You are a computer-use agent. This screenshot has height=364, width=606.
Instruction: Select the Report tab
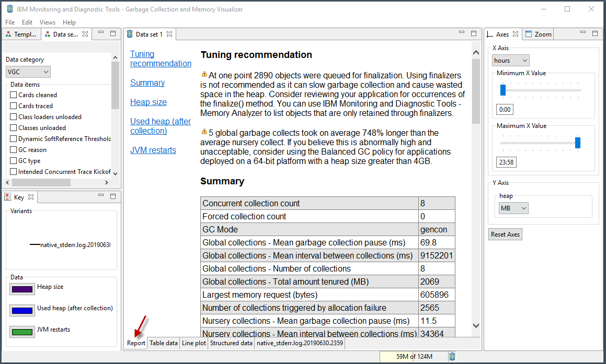(x=136, y=343)
